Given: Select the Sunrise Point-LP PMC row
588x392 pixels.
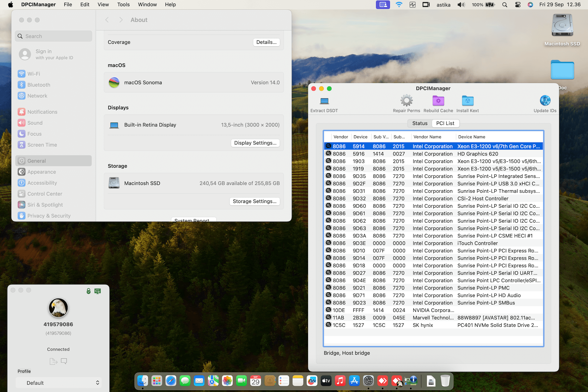Looking at the screenshot, I should tap(434, 288).
